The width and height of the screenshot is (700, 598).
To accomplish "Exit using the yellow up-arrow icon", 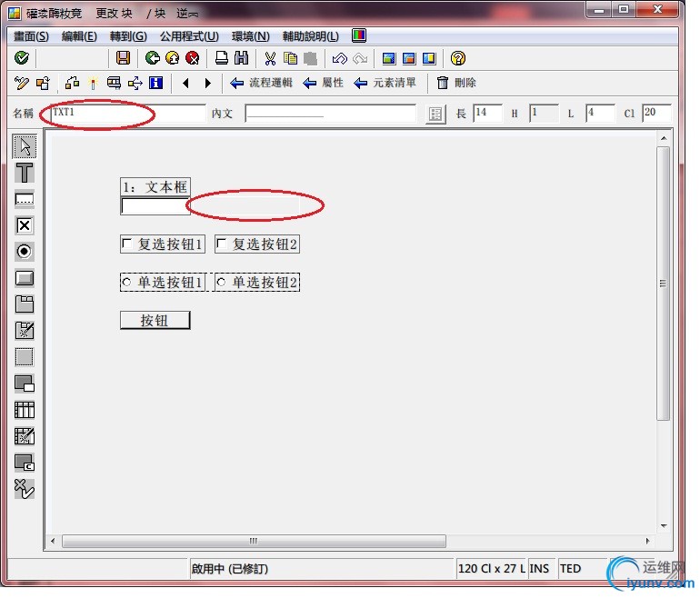I will click(173, 58).
